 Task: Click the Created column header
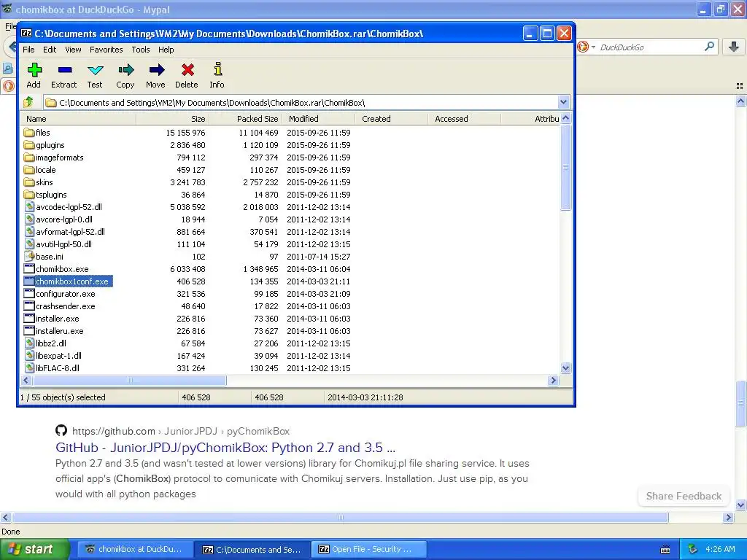point(391,119)
